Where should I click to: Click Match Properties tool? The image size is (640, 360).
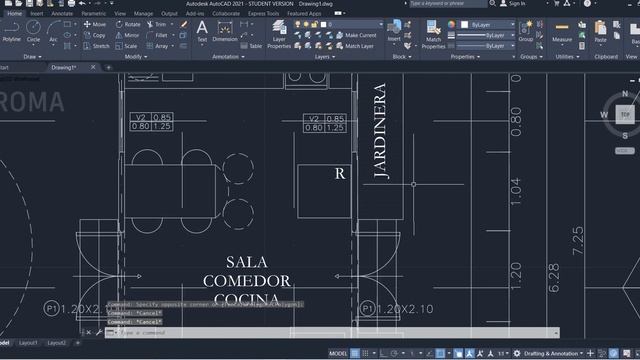pos(433,35)
